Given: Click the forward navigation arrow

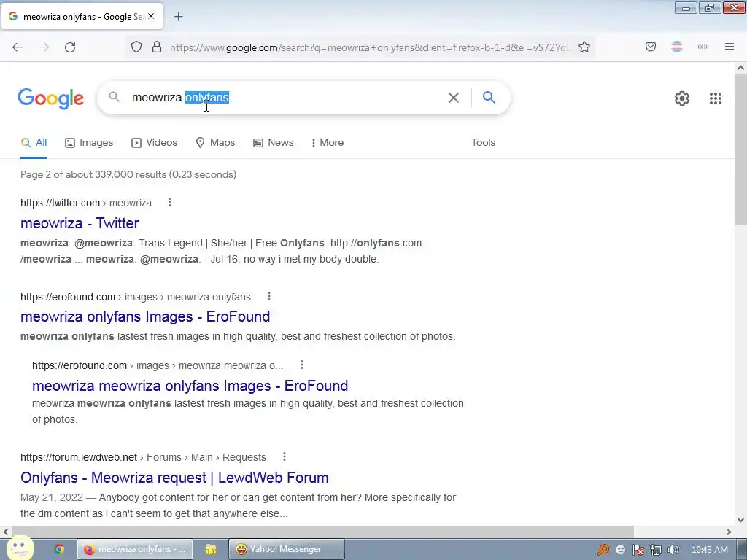Looking at the screenshot, I should point(44,47).
